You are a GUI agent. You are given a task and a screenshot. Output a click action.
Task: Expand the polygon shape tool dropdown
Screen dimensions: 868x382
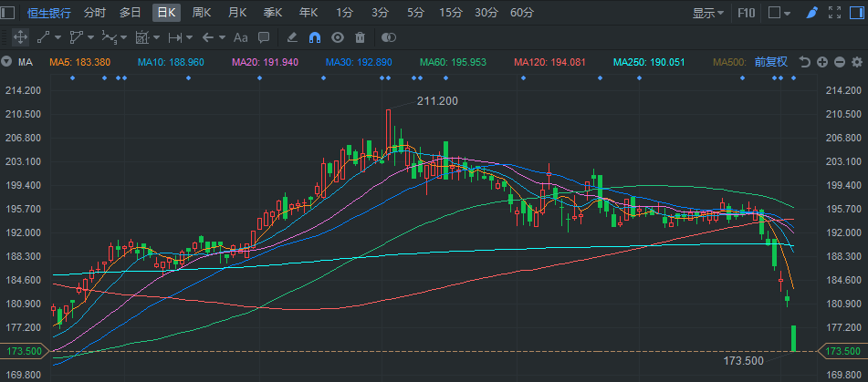coord(90,37)
